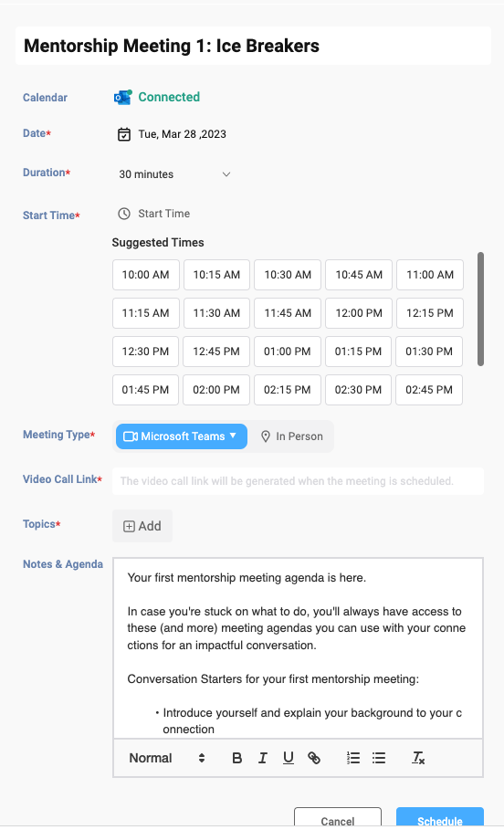
Task: Select the 10:15 AM suggested time
Action: click(216, 275)
